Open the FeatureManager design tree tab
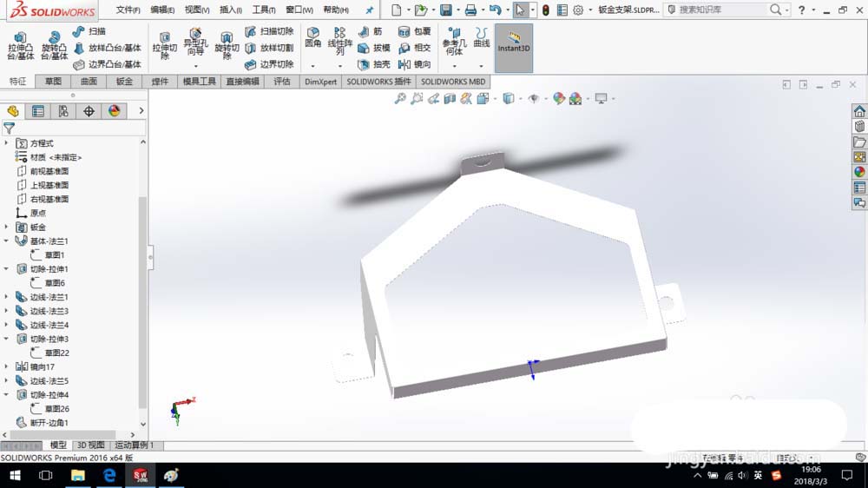Screen dimensions: 868x488 click(13, 111)
